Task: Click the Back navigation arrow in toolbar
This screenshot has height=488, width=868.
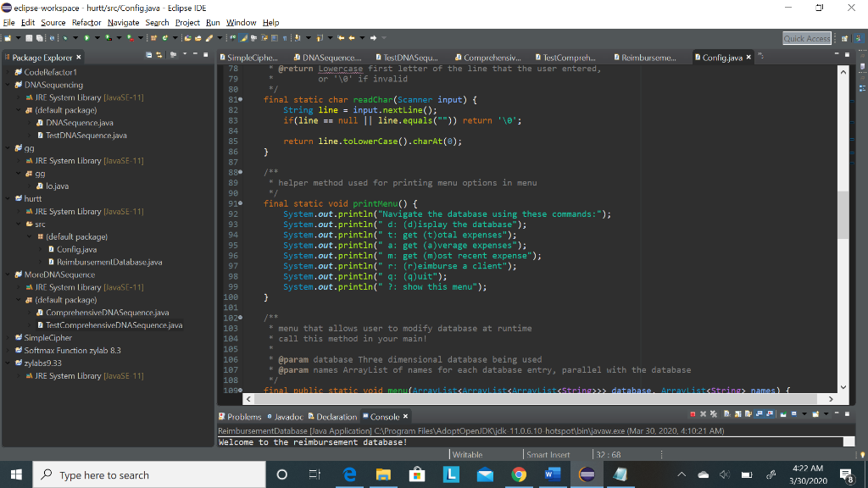Action: point(352,38)
